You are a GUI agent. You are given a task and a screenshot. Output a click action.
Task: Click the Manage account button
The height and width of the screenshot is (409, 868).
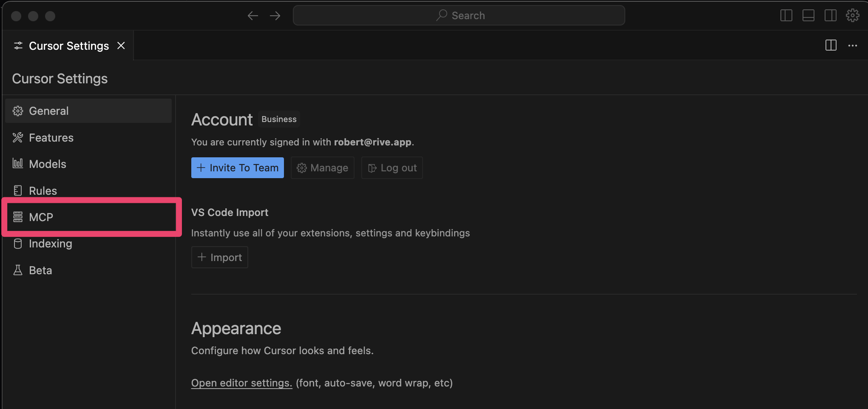coord(323,168)
